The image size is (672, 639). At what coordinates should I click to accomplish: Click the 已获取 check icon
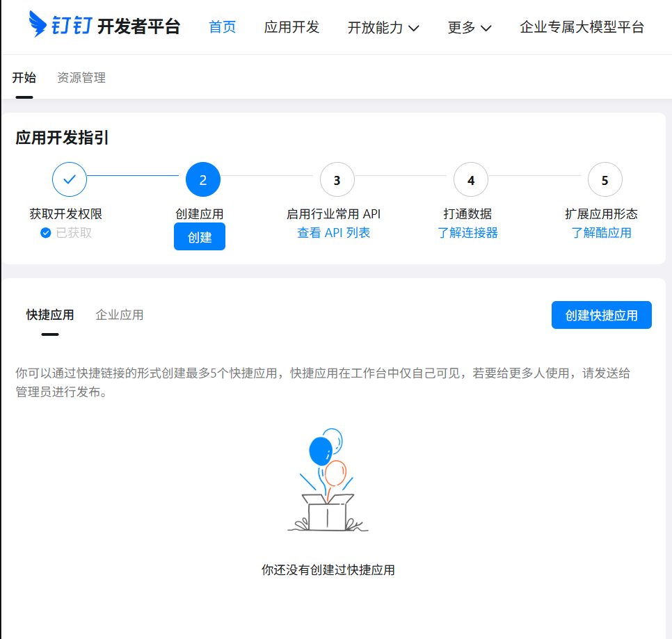click(x=46, y=233)
